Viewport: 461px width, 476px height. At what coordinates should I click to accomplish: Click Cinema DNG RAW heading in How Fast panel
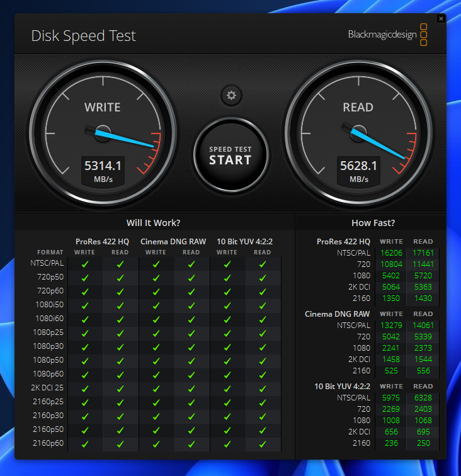point(337,314)
